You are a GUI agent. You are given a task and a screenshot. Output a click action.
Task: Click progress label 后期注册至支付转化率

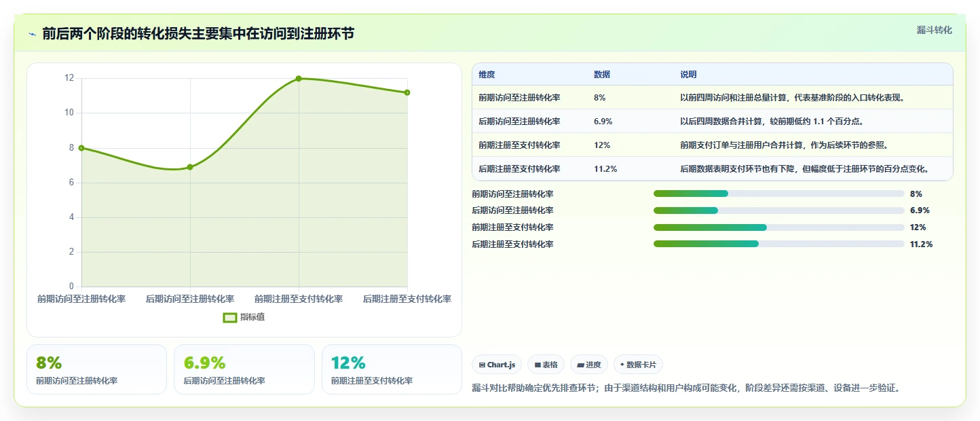click(512, 244)
